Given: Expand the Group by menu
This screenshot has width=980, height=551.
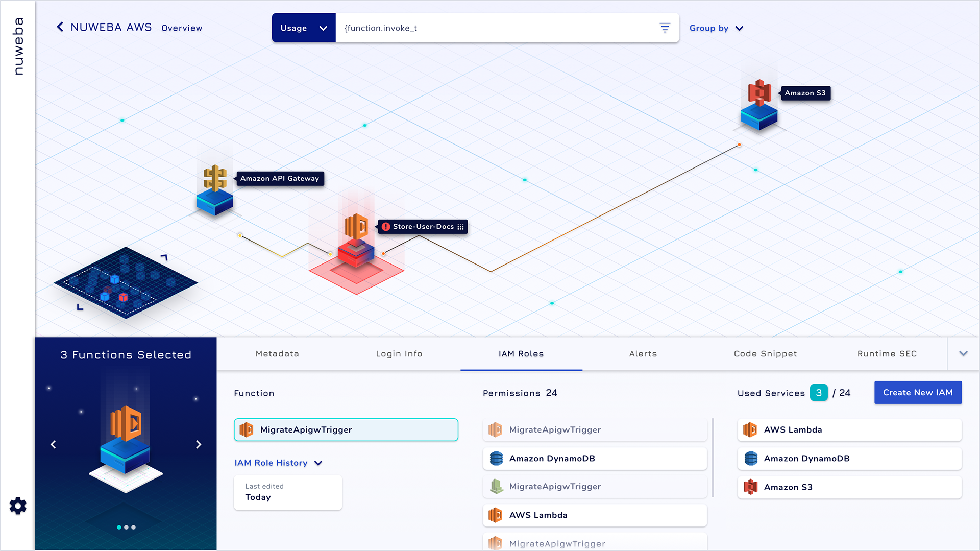Looking at the screenshot, I should 716,28.
